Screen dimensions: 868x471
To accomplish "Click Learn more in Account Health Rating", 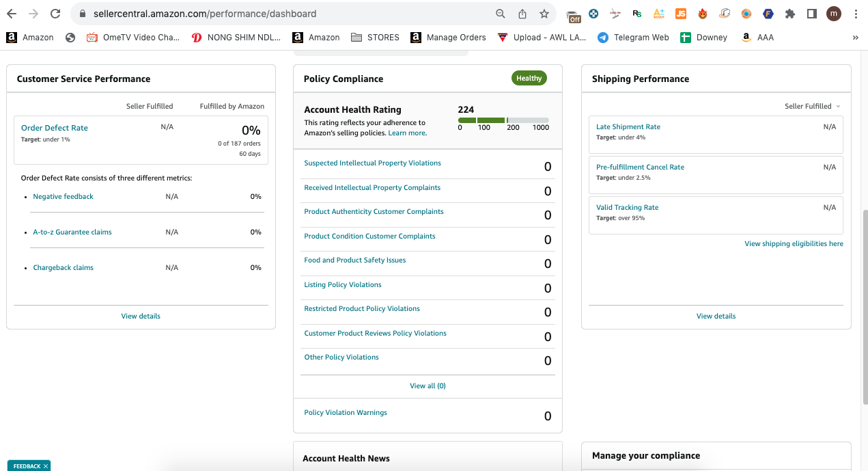I will point(407,133).
